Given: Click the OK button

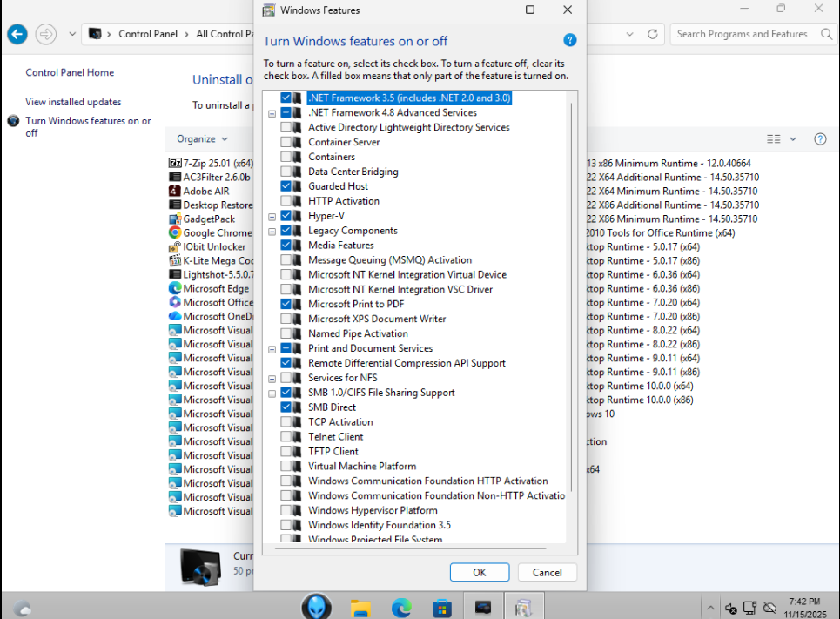Looking at the screenshot, I should coord(480,572).
